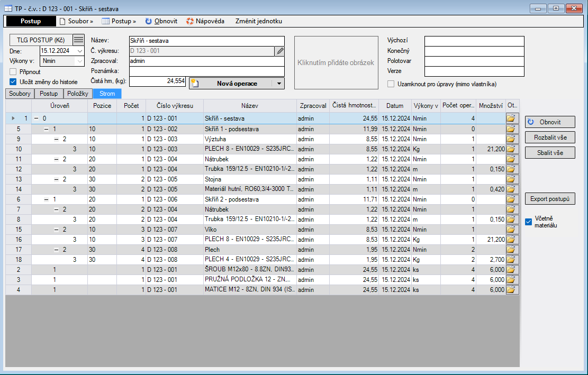Toggle Uložit změny do historie checkbox

[x=13, y=81]
